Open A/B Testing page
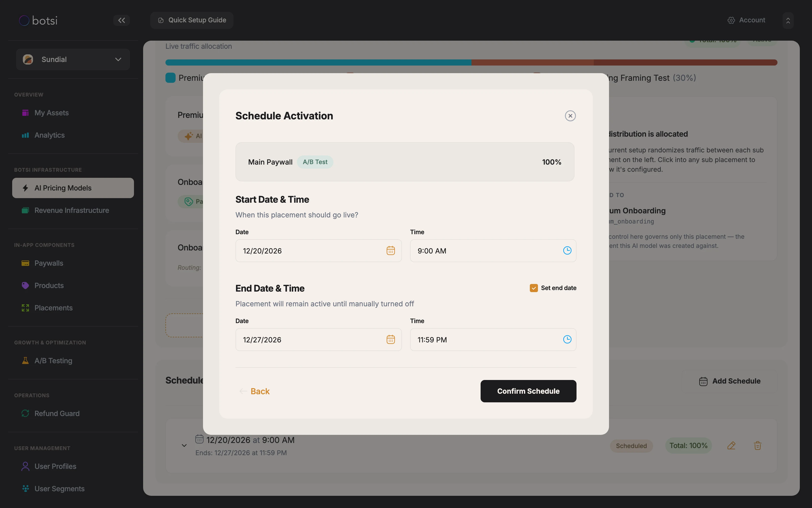812x508 pixels. (x=73, y=360)
